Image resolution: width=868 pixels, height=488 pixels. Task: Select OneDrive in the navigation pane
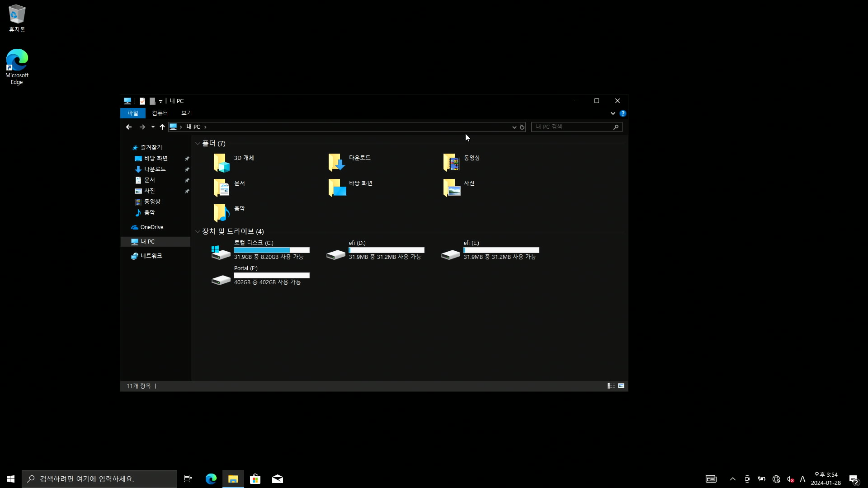pos(151,227)
